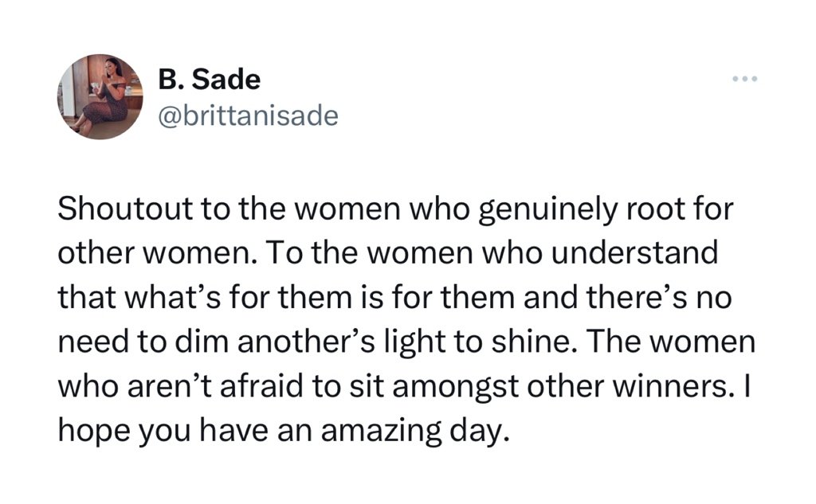Select the final line "hope you have an amazing day."
Image resolution: width=816 pixels, height=504 pixels.
pos(281,432)
